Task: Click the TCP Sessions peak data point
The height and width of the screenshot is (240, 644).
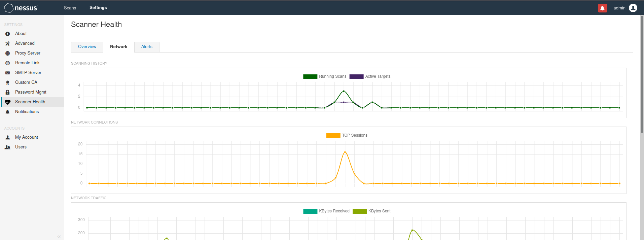Action: pyautogui.click(x=345, y=152)
